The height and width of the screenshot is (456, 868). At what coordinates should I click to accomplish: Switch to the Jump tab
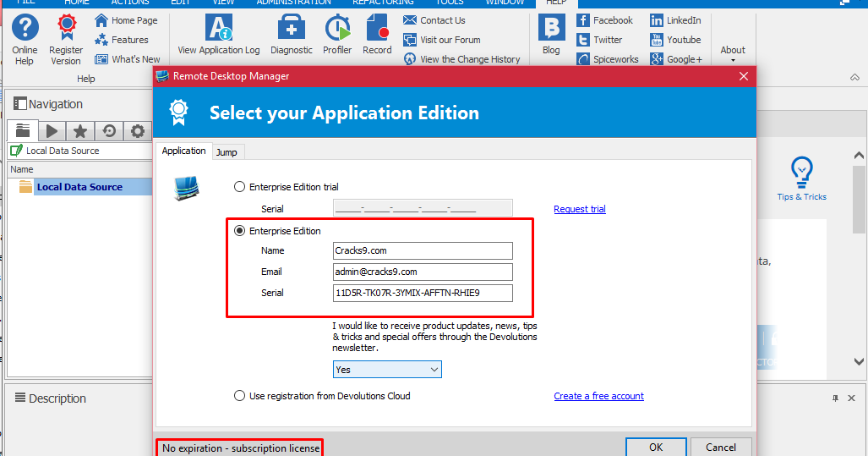pyautogui.click(x=227, y=152)
